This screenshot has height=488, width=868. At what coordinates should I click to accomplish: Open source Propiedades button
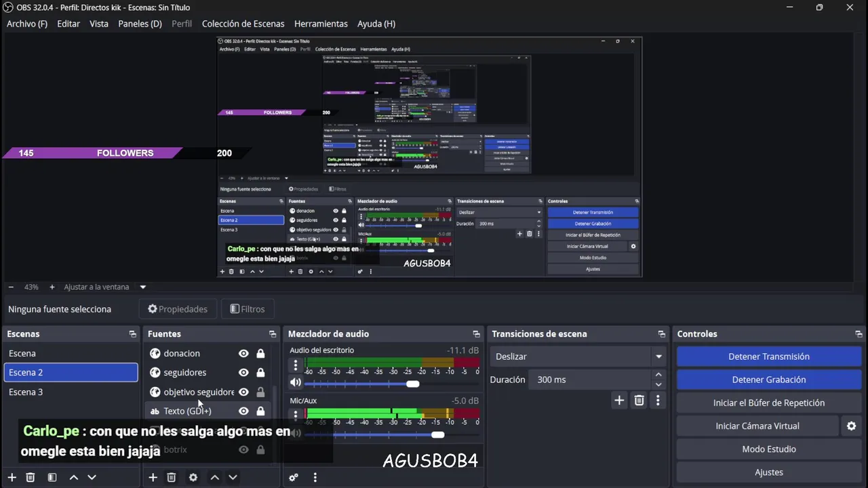click(178, 309)
